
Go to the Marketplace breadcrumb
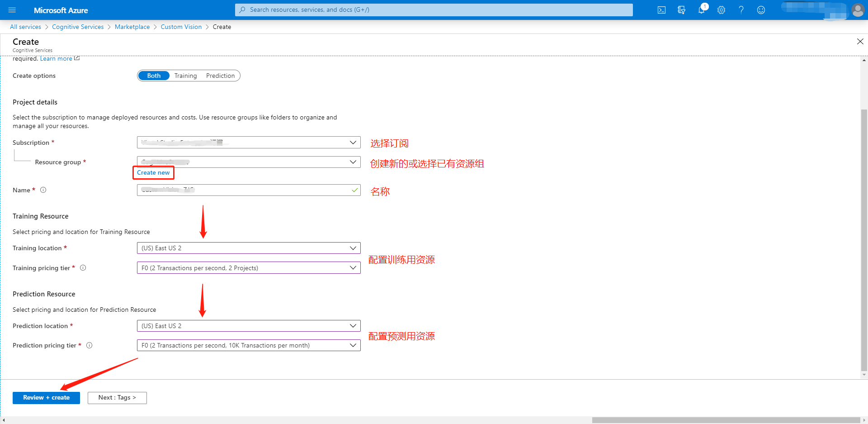click(x=132, y=27)
